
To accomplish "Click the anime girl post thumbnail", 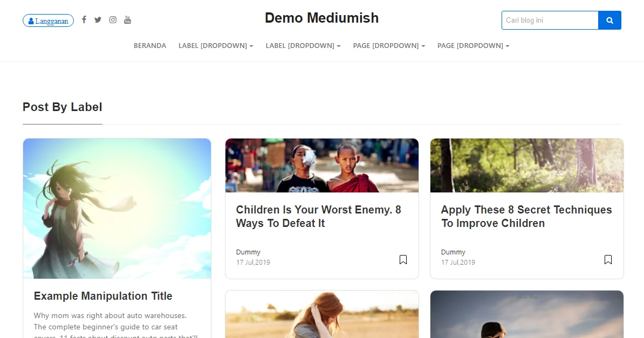I will 117,209.
